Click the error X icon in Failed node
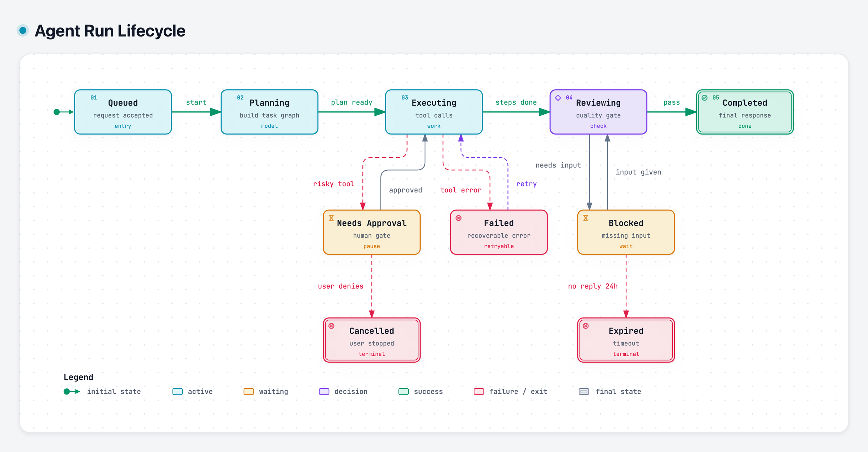The image size is (868, 452). point(459,218)
